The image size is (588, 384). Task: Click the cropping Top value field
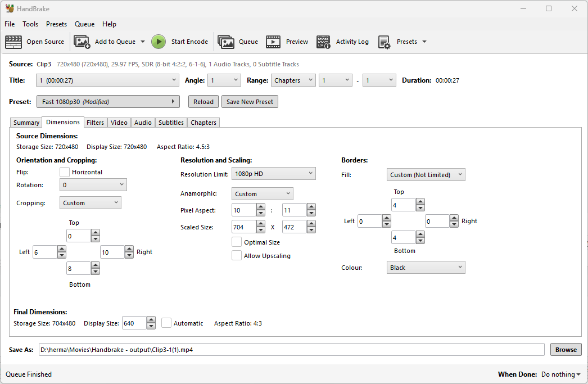pos(79,236)
